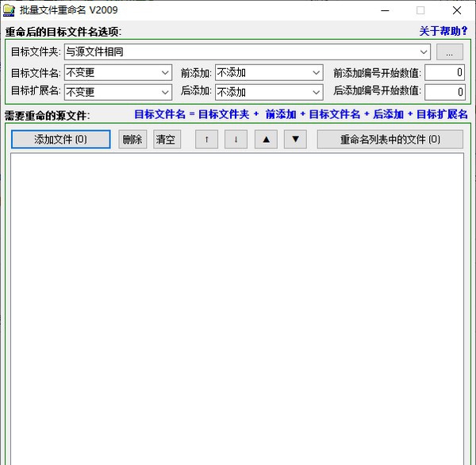Screen dimensions: 476x465
Task: Click small up arrow move button
Action: click(x=206, y=140)
